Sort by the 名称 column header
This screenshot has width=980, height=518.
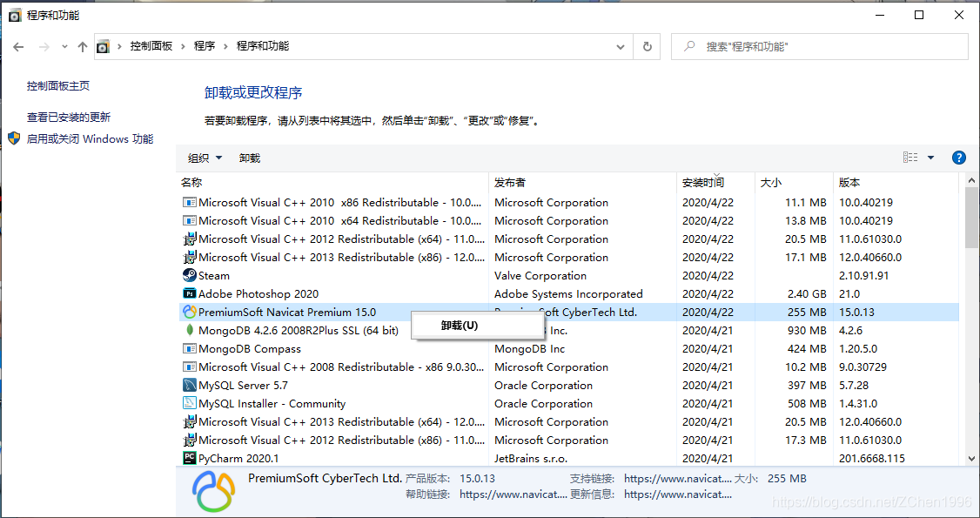tap(332, 183)
